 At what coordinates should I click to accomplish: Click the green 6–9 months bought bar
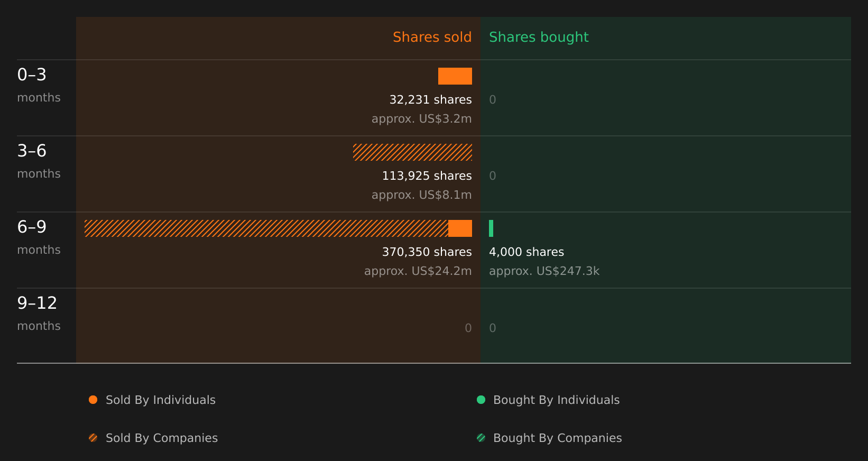click(491, 228)
